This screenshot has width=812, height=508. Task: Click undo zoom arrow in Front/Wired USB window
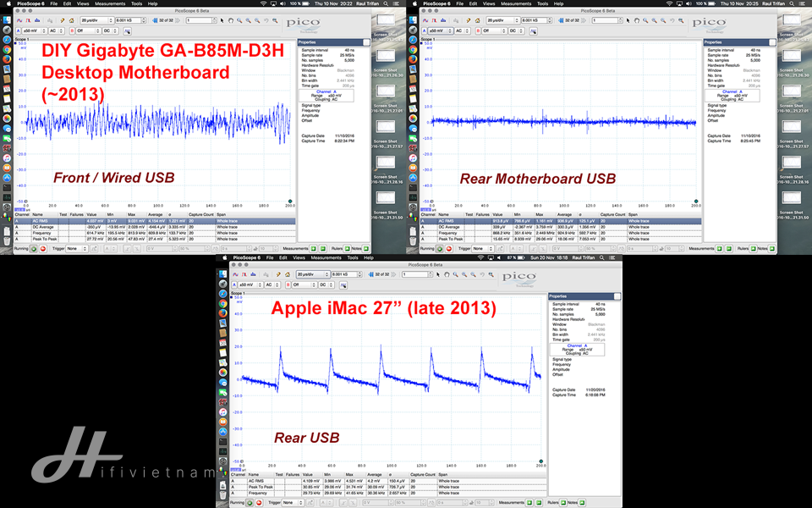point(266,20)
